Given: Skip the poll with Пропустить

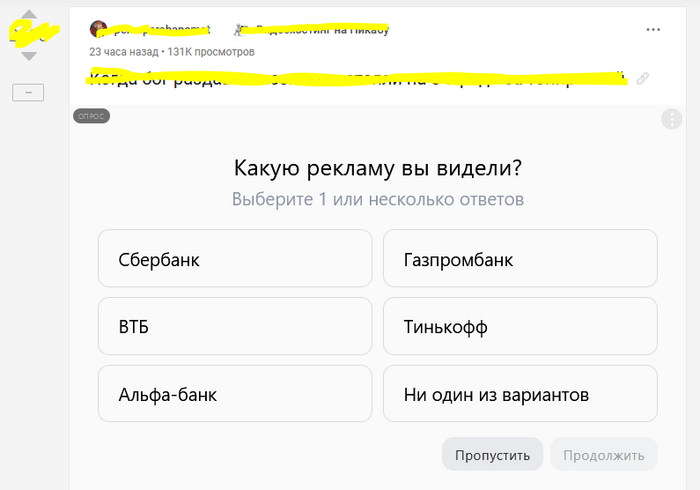Looking at the screenshot, I should pos(492,454).
